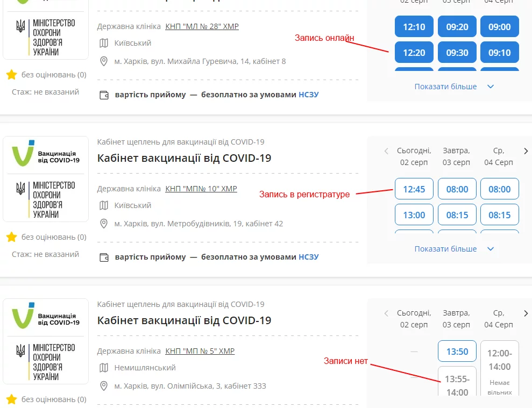Pick the 09:30 appointment time
The height and width of the screenshot is (408, 532).
pos(457,53)
